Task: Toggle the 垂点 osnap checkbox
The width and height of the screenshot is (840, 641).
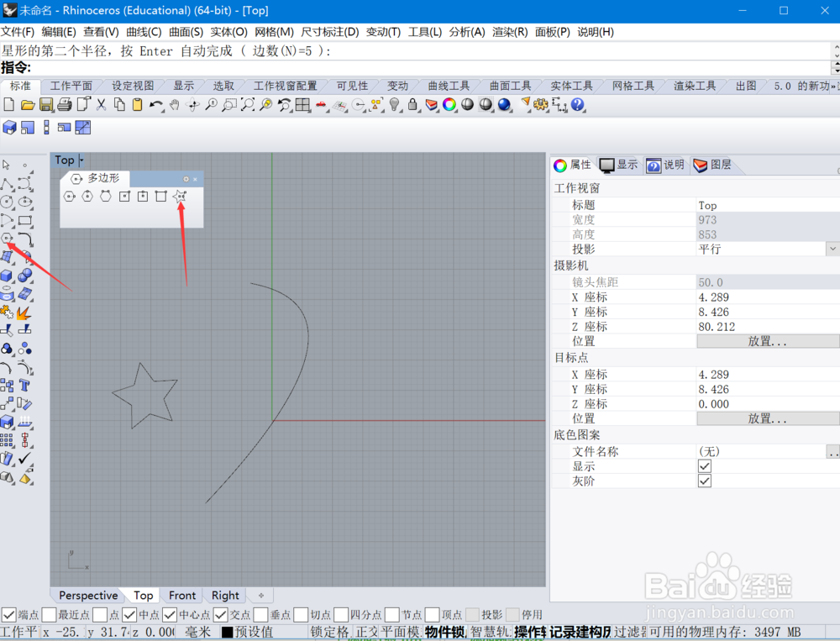Action: click(261, 614)
